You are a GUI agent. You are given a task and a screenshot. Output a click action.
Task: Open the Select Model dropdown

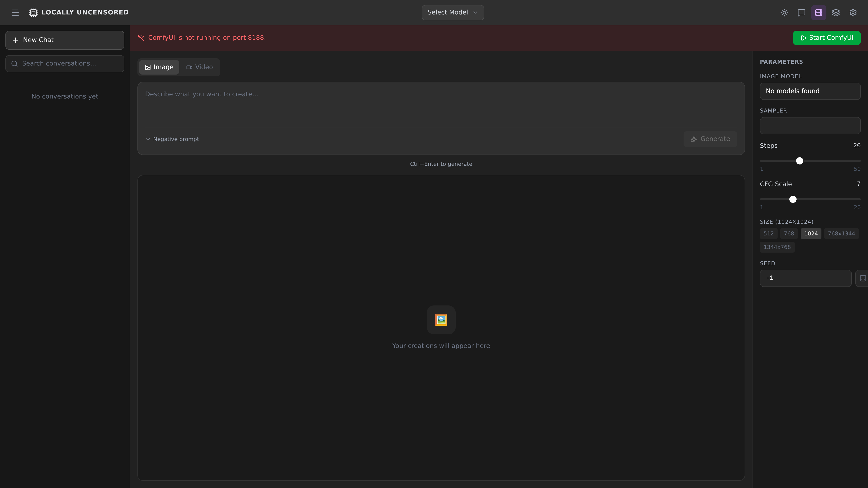tap(453, 12)
